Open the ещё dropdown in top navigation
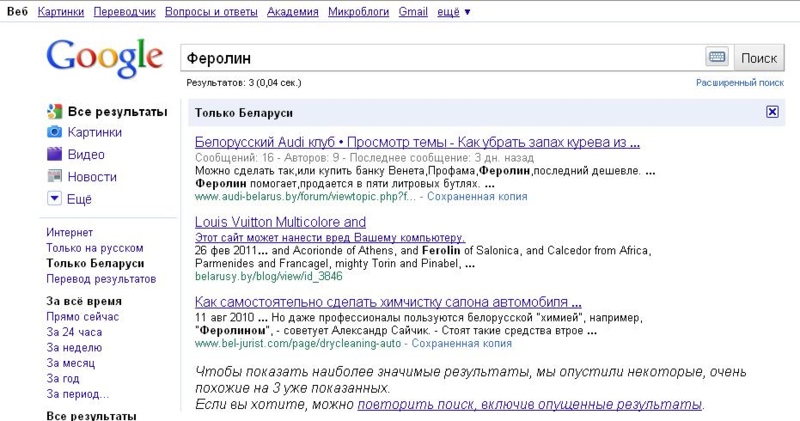 453,12
